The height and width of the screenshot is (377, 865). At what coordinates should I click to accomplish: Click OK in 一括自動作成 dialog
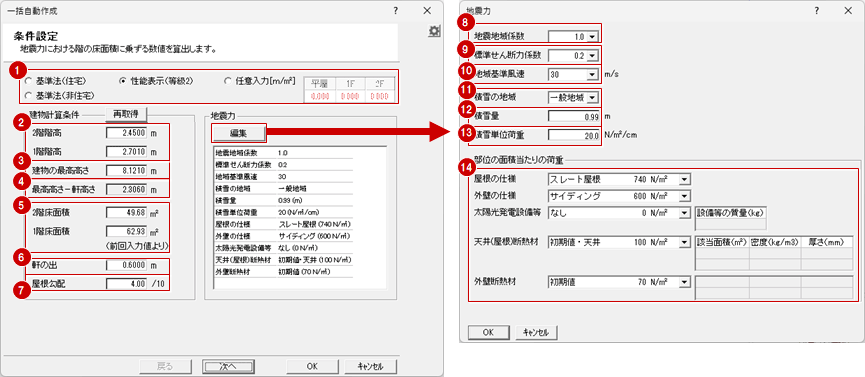click(312, 367)
